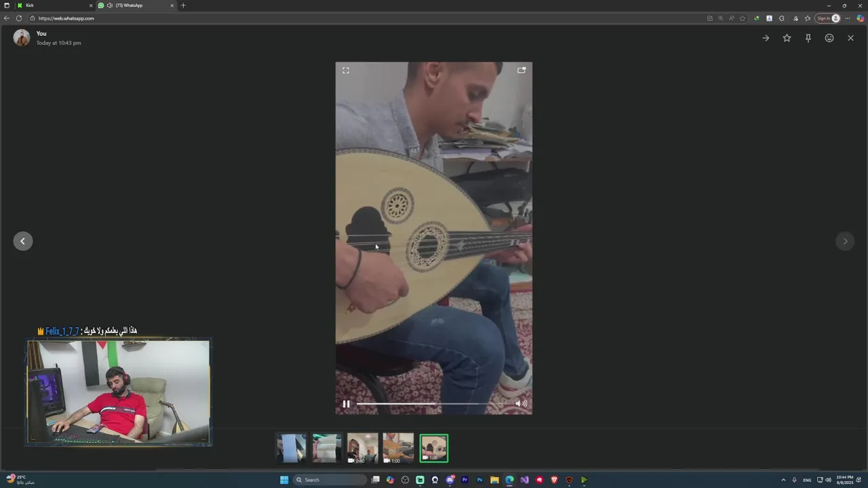Go back in the browser
Viewport: 868px width, 488px height.
click(7, 18)
